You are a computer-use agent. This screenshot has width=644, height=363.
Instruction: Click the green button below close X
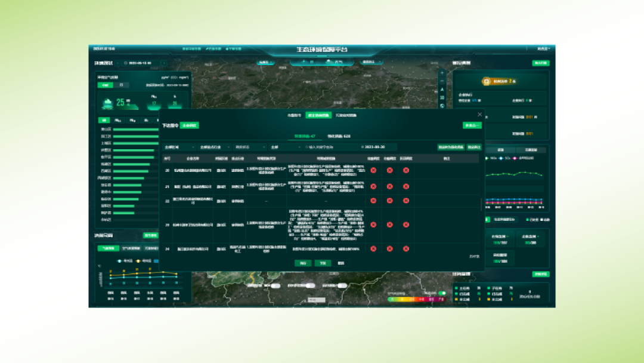[472, 125]
